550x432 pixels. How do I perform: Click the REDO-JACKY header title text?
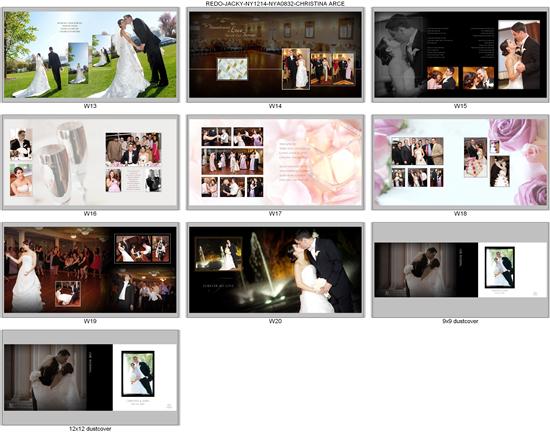(x=275, y=4)
